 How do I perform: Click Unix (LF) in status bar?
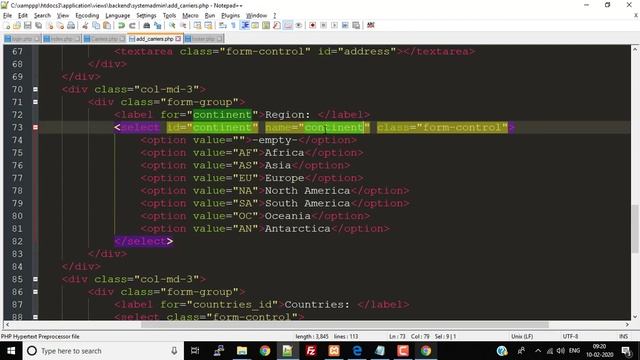point(522,336)
